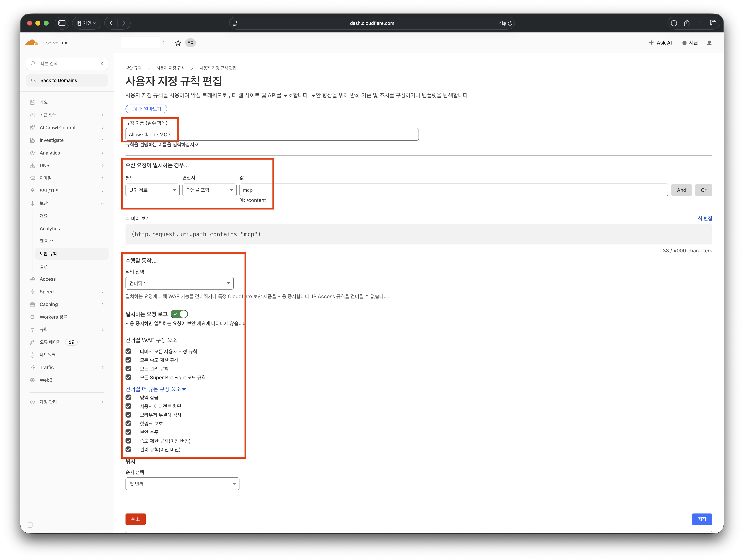The image size is (744, 560).
Task: Open the 첫 번째 order dropdown
Action: tap(182, 484)
